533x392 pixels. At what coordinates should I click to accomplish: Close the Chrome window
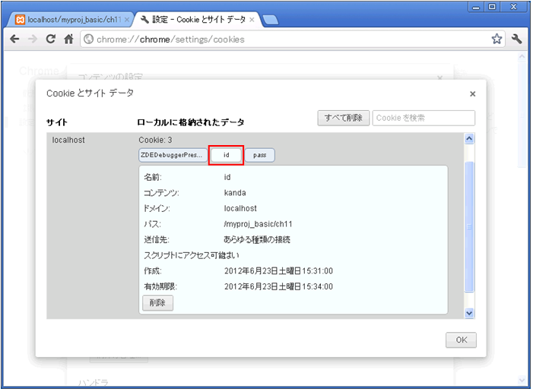coord(513,7)
